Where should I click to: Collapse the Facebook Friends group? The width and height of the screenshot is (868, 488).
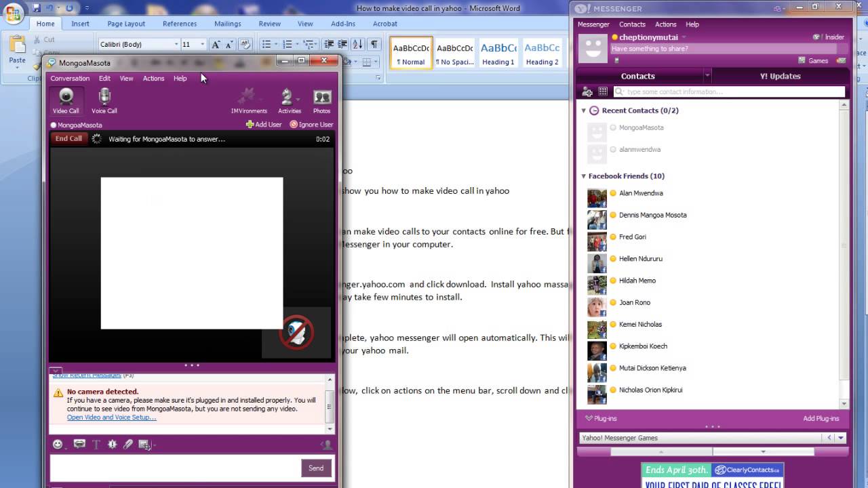click(x=584, y=176)
